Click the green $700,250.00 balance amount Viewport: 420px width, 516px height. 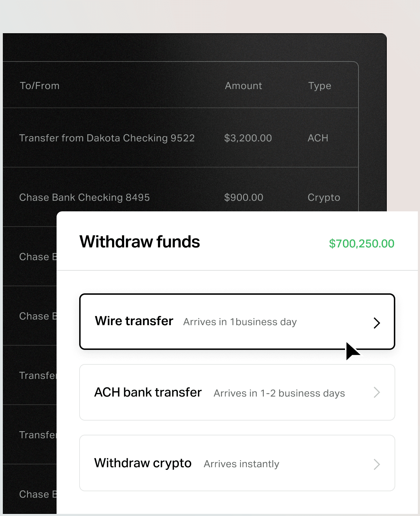(362, 244)
